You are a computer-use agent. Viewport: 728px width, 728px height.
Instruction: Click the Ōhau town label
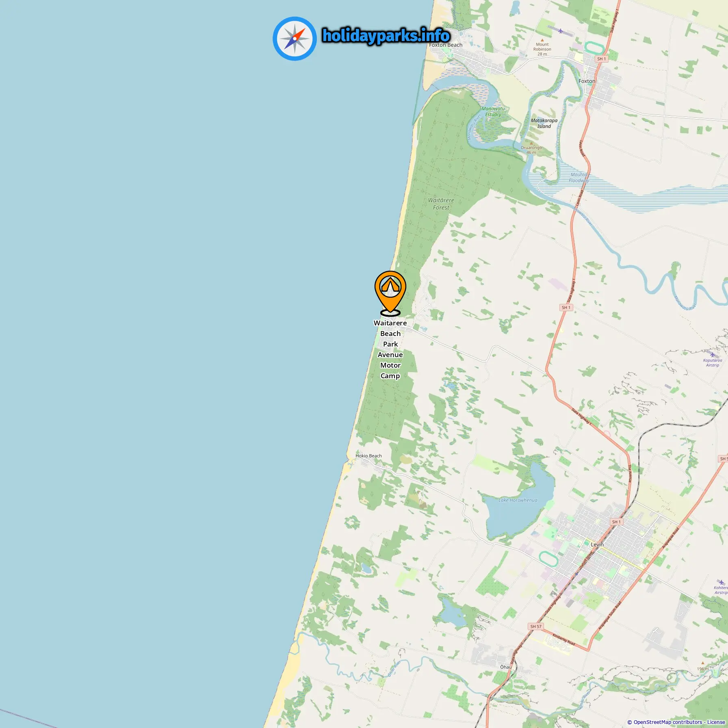coord(506,667)
